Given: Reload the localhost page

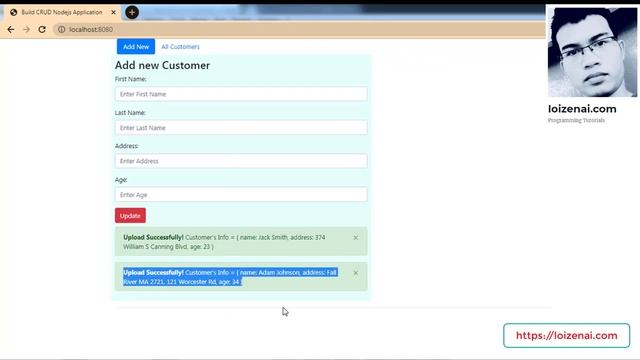Looking at the screenshot, I should 42,29.
